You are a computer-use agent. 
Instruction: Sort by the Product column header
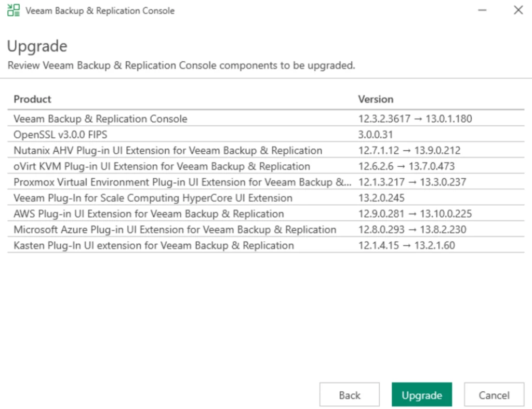(x=32, y=99)
